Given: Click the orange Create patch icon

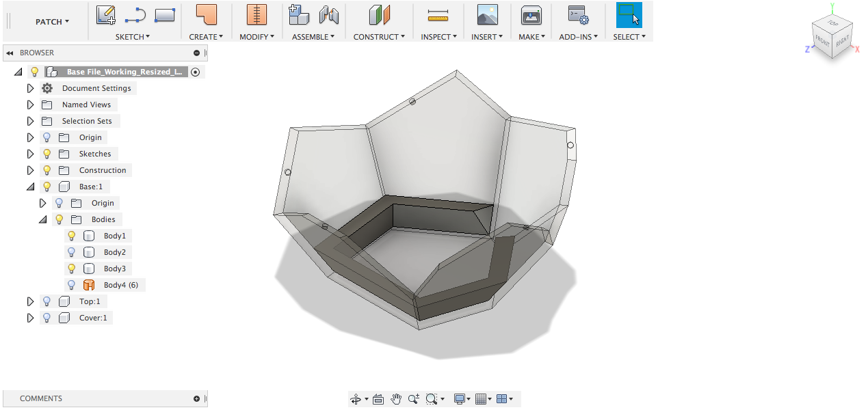Looking at the screenshot, I should coord(206,14).
